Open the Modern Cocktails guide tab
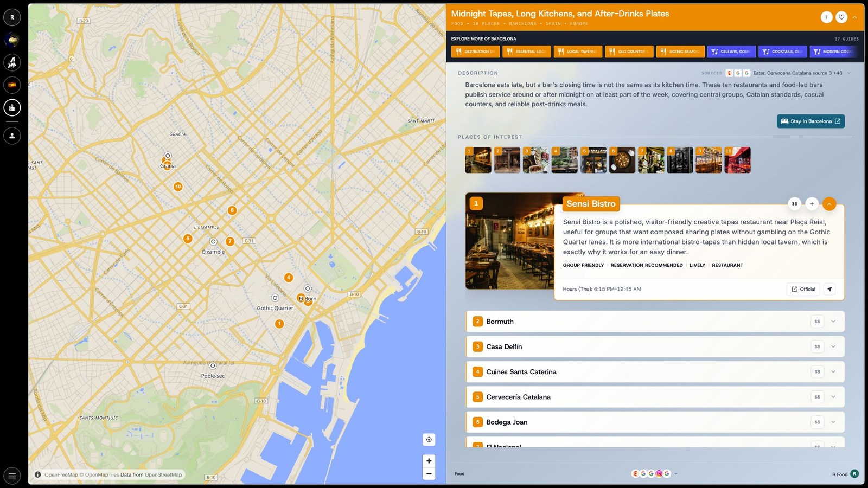Viewport: 868px width, 488px height. pos(834,52)
